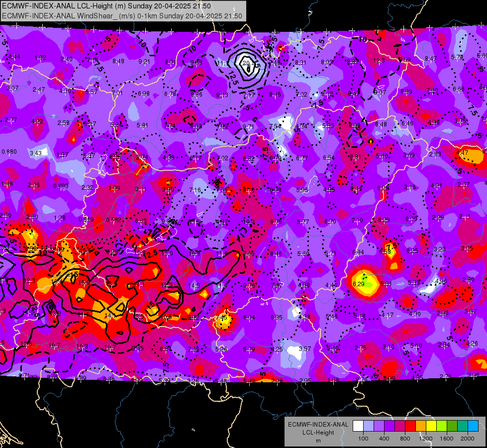Image resolution: width=487 pixels, height=448 pixels.
Task: Click the grid value 7.74
Action: pos(170,126)
